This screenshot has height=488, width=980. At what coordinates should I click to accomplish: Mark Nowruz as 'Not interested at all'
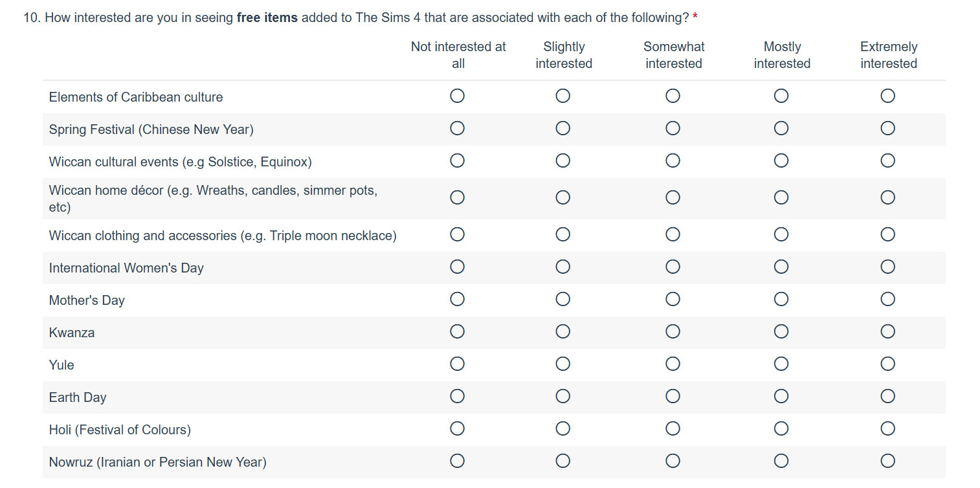[457, 461]
